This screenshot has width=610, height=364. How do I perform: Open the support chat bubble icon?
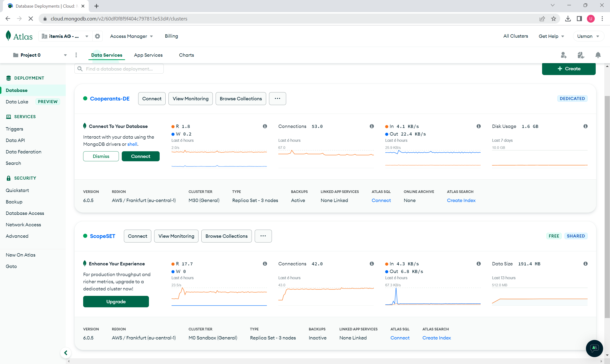[x=594, y=348]
